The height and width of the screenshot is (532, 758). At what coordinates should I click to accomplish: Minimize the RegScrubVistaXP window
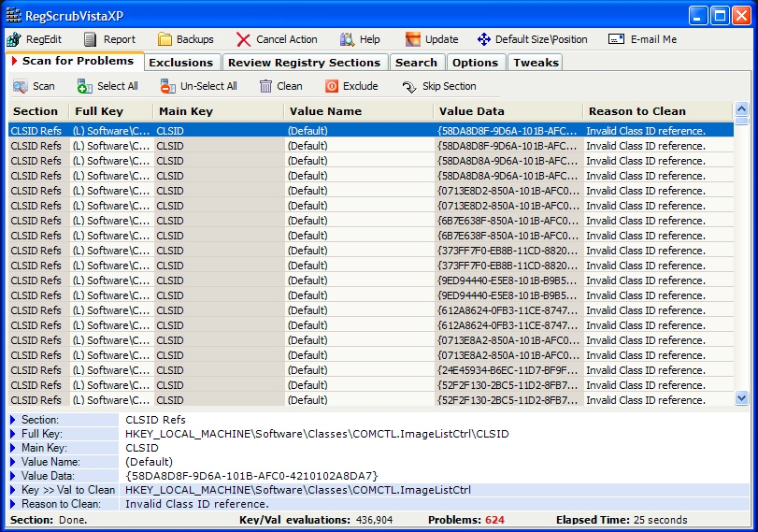pyautogui.click(x=697, y=16)
